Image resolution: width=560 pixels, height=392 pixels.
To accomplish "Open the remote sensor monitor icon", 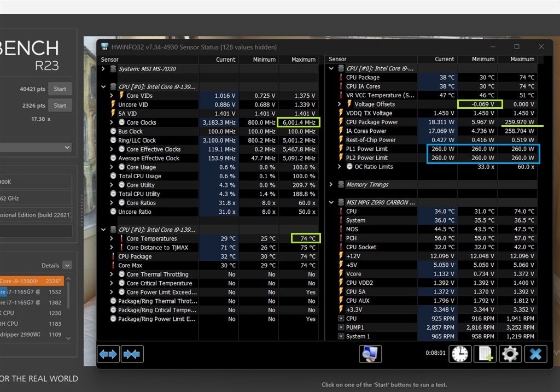I will tap(370, 354).
